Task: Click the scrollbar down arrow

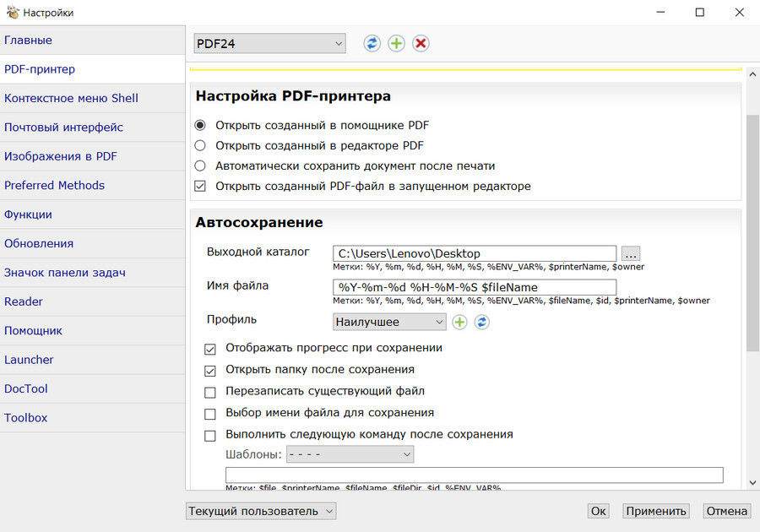Action: (x=752, y=482)
